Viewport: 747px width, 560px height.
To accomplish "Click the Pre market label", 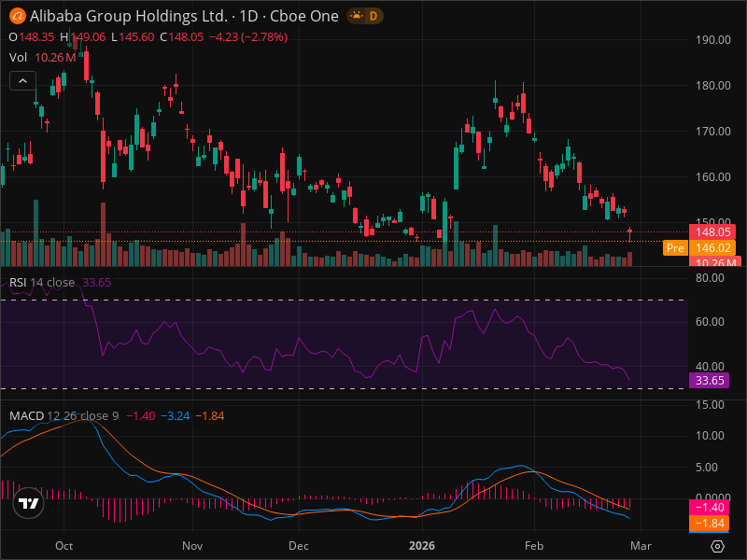I will 675,248.
